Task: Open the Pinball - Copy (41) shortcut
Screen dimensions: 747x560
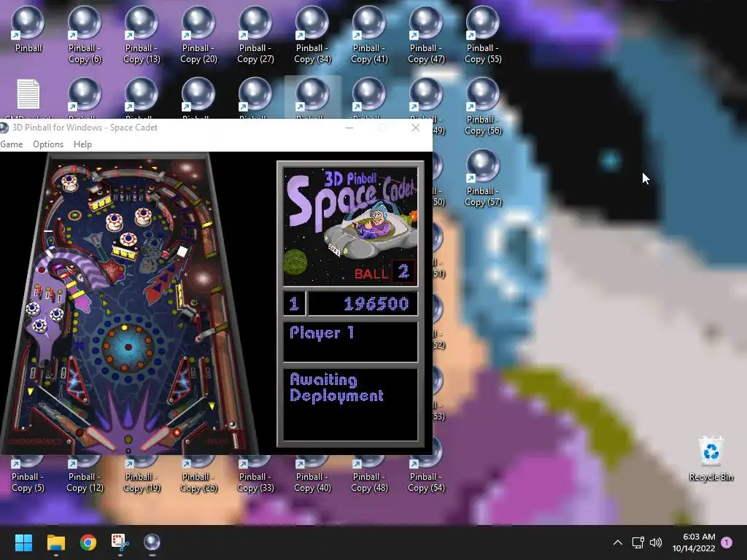Action: coord(369,35)
